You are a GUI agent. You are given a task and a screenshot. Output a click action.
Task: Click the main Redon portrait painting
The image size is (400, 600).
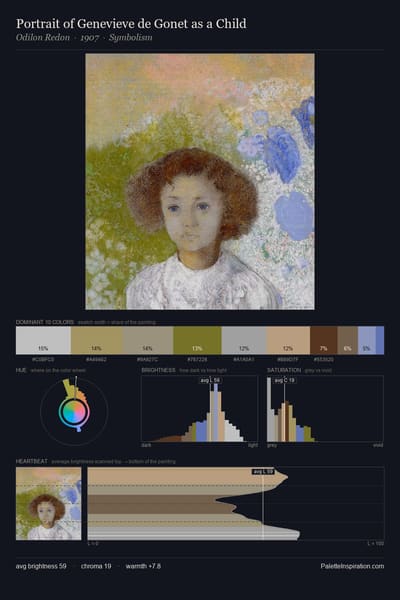200,181
